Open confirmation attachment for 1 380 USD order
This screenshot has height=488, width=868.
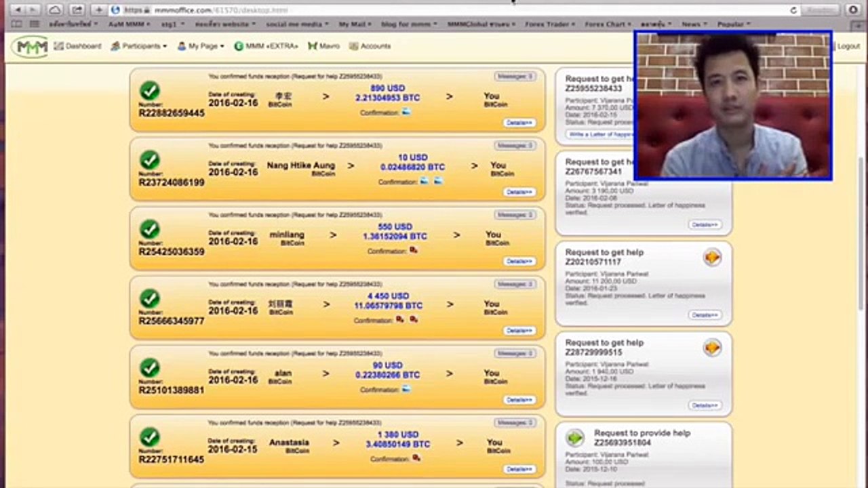416,459
